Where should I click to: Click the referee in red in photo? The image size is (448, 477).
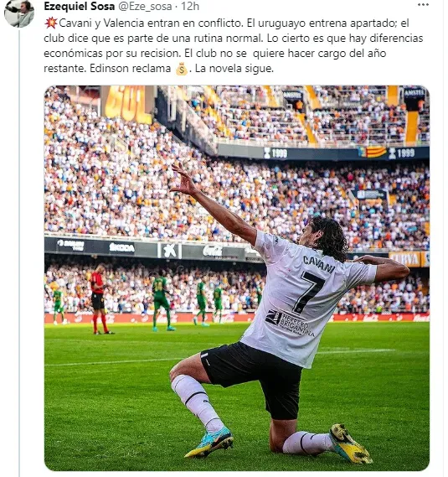point(100,299)
